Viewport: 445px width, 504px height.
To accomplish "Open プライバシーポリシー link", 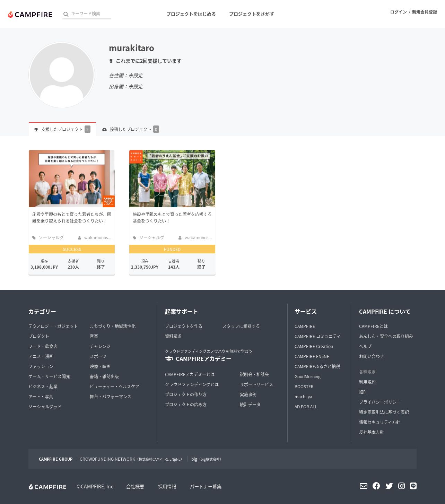I will [380, 402].
